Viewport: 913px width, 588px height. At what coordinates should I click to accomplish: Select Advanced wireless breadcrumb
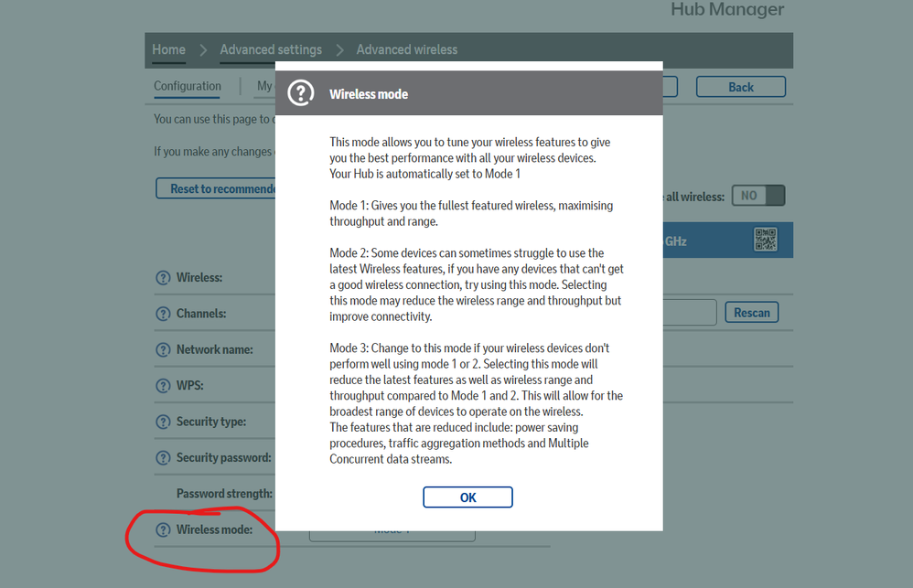tap(407, 50)
